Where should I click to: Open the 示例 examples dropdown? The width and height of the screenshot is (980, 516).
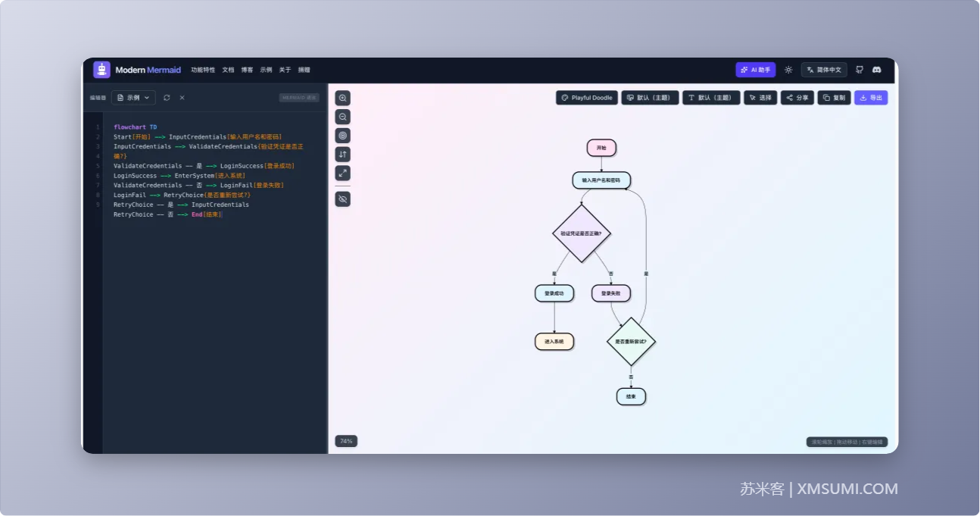click(x=133, y=98)
